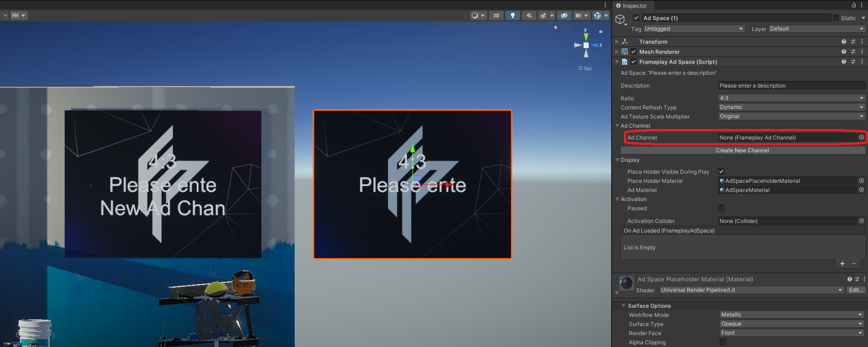This screenshot has height=347, width=868.
Task: Open the Layer dropdown showing Default
Action: click(817, 29)
